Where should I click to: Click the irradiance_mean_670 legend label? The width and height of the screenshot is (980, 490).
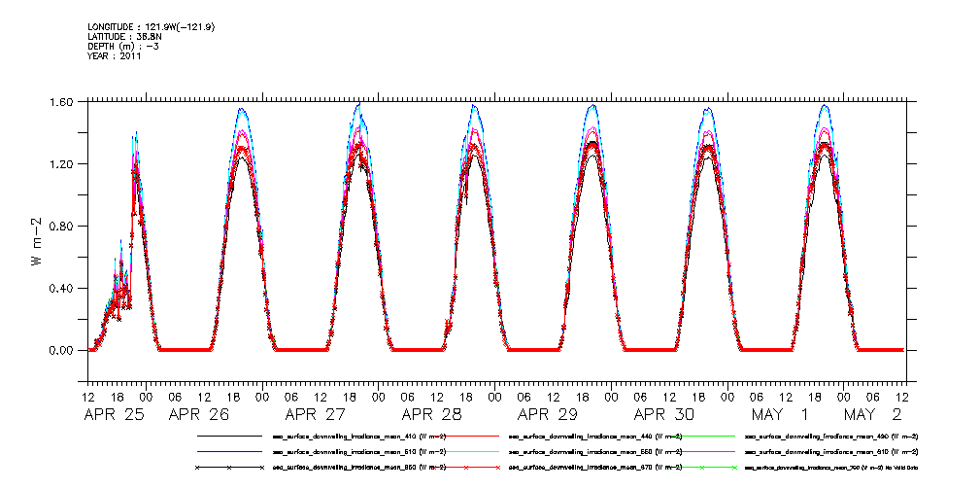pyautogui.click(x=595, y=468)
